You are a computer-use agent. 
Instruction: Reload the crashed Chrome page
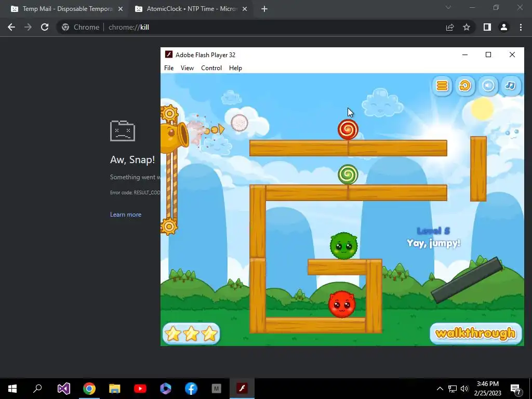[45, 27]
